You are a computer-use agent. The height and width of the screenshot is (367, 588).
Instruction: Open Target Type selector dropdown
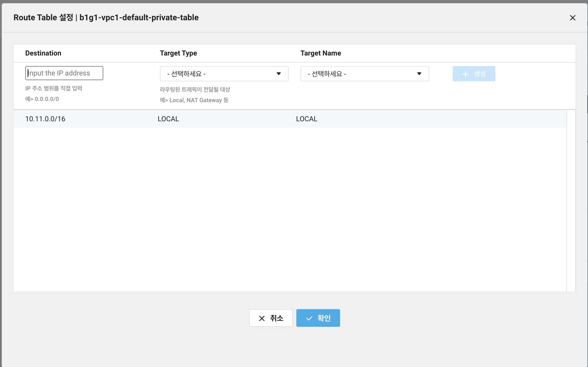coord(224,74)
